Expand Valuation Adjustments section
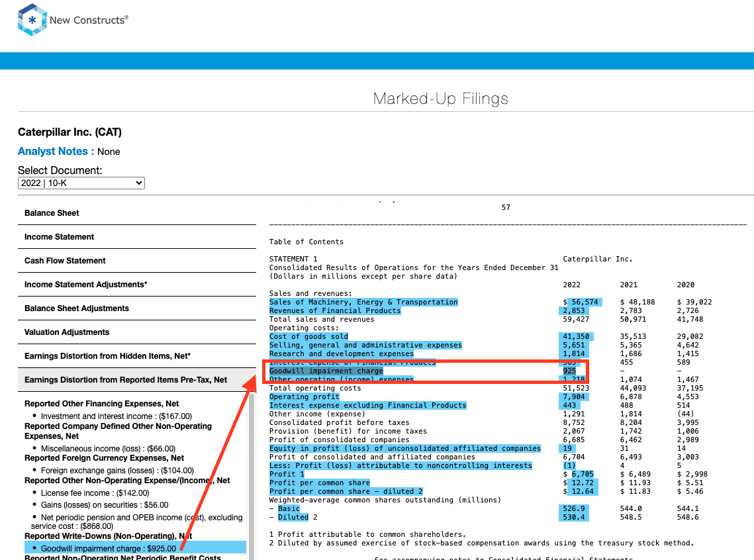 click(x=137, y=332)
